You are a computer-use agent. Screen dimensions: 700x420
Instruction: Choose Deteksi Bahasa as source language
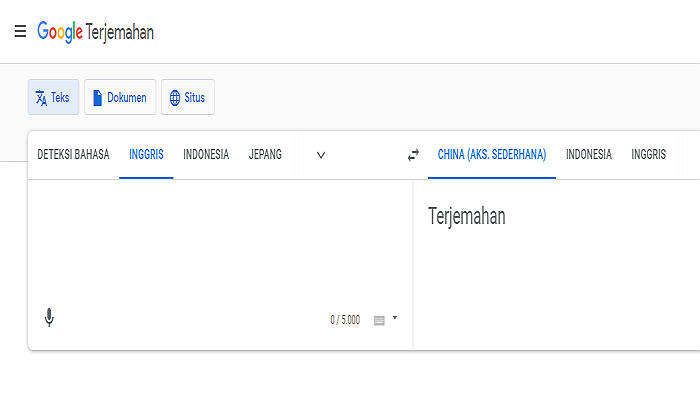pos(73,155)
